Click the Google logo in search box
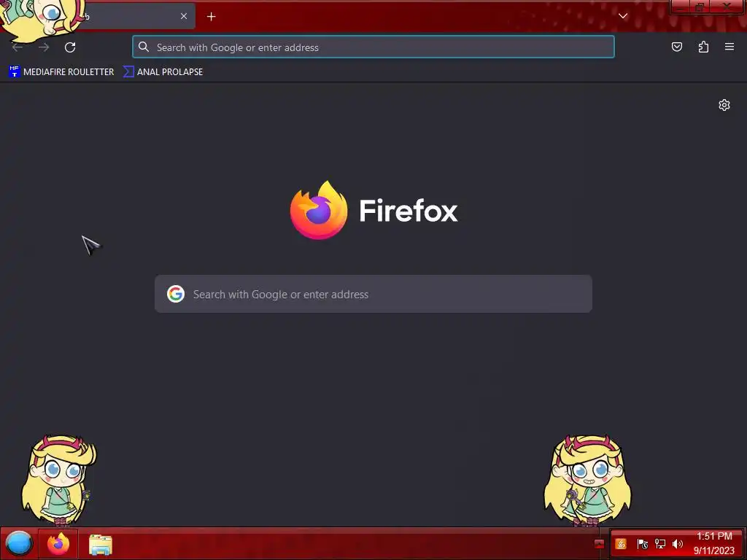This screenshot has width=747, height=560. (176, 294)
